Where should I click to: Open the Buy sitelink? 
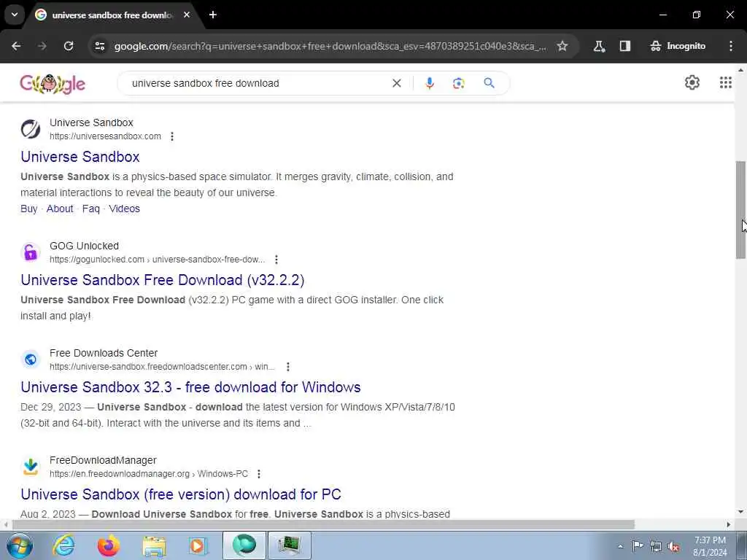coord(28,209)
